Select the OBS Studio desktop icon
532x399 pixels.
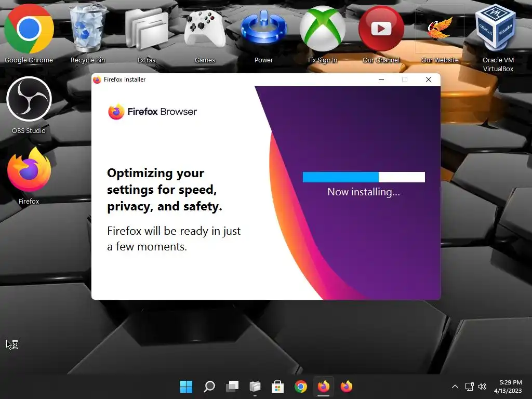click(x=29, y=105)
